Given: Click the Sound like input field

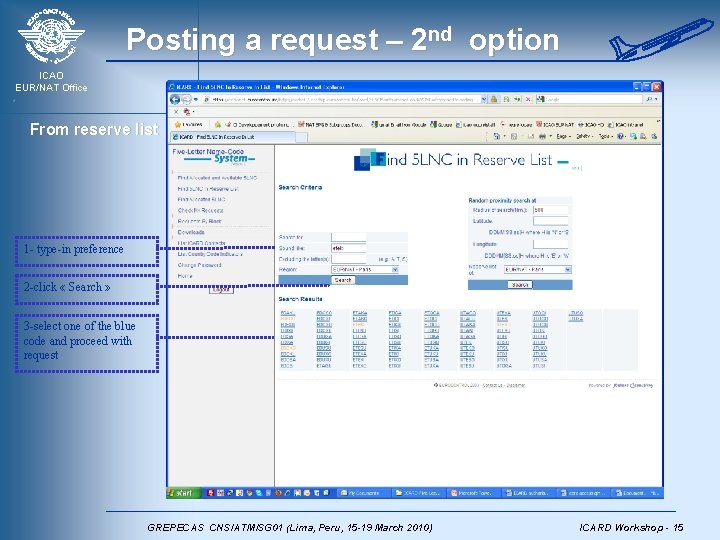Looking at the screenshot, I should (349, 248).
